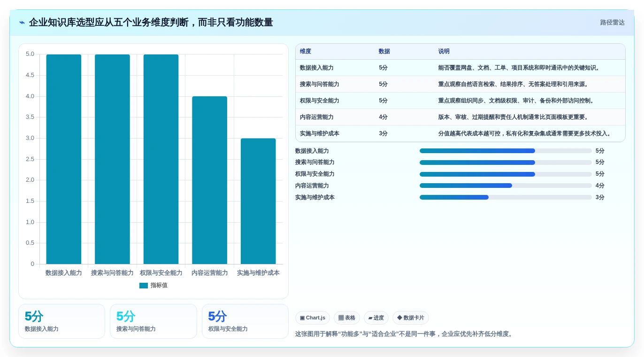
Task: Click the 数据 column header
Action: tap(384, 52)
